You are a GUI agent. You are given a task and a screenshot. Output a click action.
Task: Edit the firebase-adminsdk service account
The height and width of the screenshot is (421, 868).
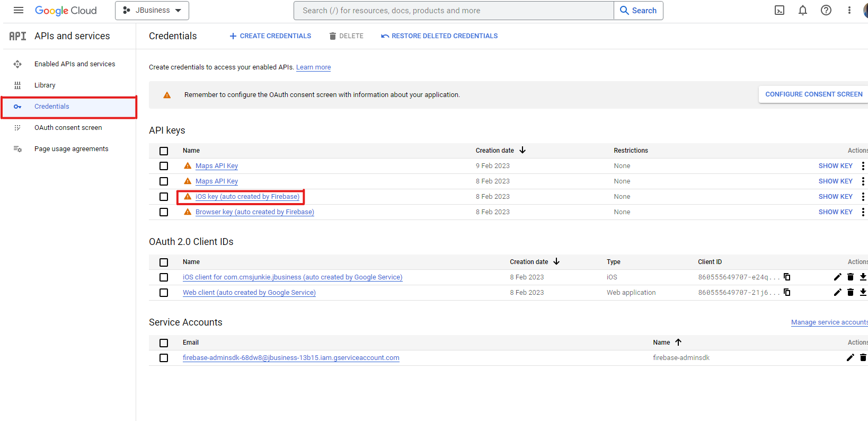tap(850, 357)
